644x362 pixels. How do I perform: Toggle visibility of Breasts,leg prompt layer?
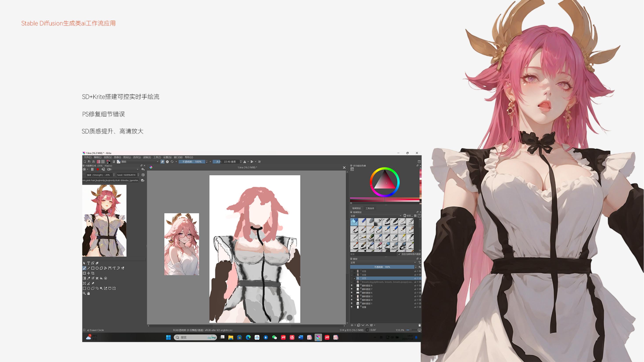(x=351, y=282)
